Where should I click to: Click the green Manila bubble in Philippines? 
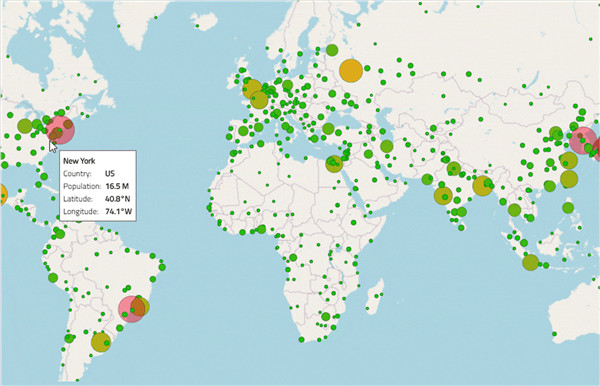point(568,208)
